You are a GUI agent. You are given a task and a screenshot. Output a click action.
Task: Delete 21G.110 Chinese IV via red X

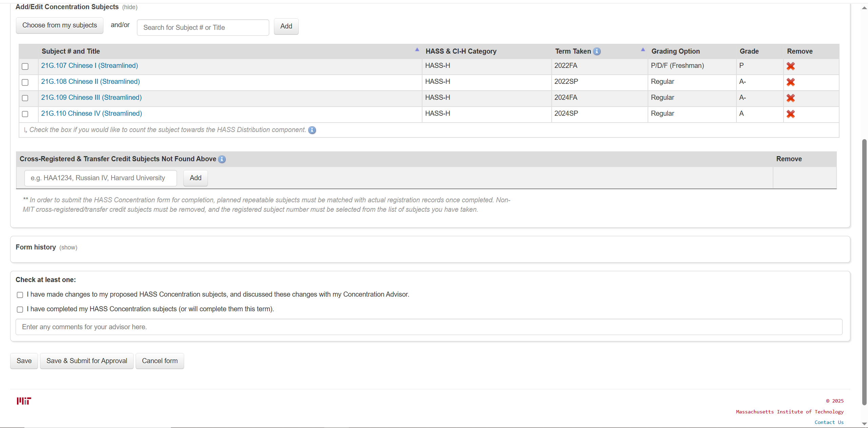tap(790, 114)
